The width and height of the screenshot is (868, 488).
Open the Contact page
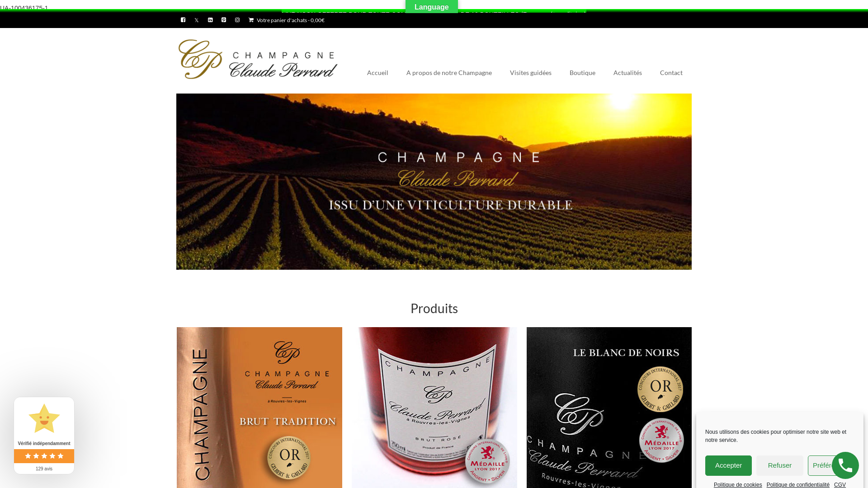click(x=671, y=73)
